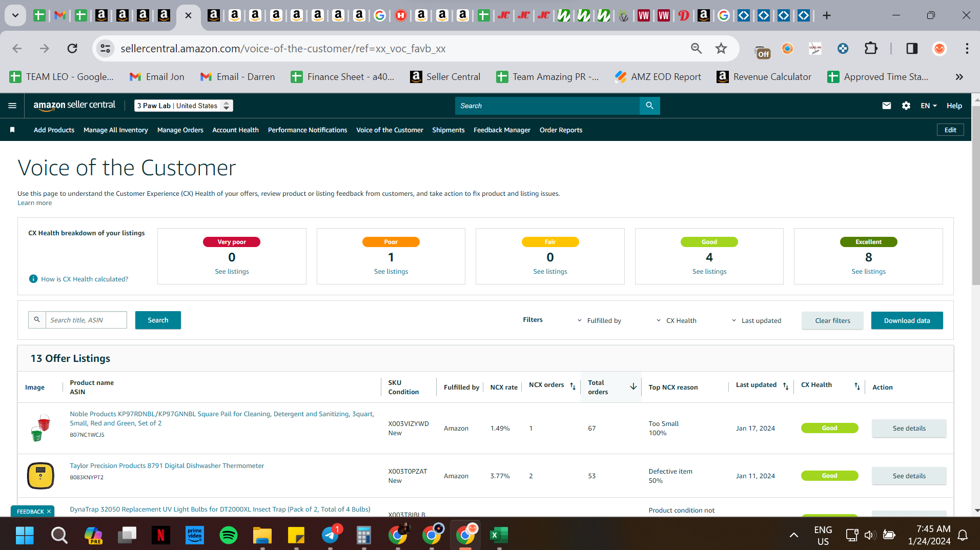Screen dimensions: 980x550
Task: Open the Taylor thermometer product thumbnail
Action: (40, 475)
